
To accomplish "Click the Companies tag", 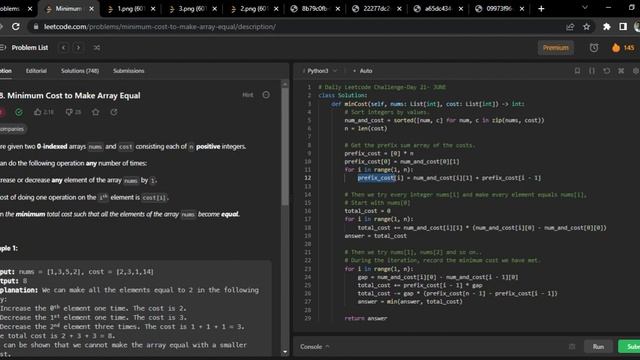I will (x=12, y=129).
